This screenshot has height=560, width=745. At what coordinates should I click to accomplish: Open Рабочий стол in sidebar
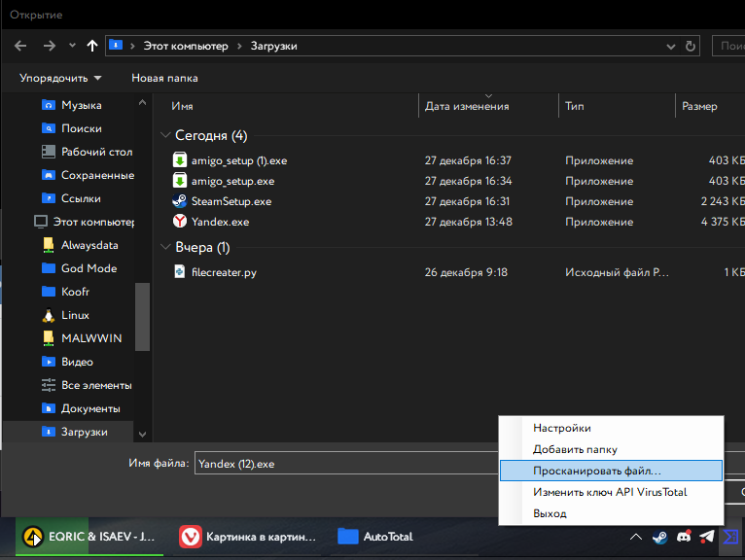click(87, 152)
